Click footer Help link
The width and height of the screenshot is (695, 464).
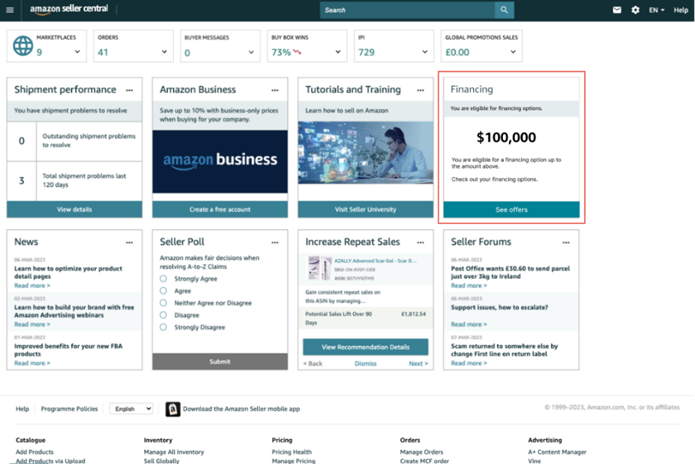click(22, 409)
